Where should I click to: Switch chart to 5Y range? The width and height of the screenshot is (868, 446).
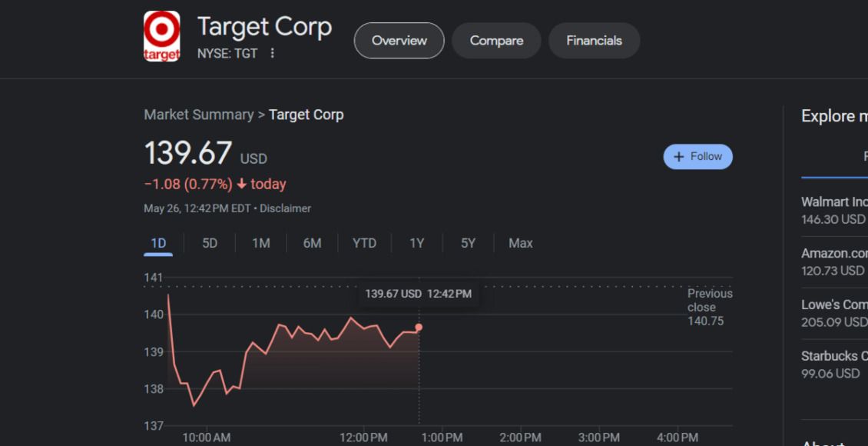coord(468,243)
